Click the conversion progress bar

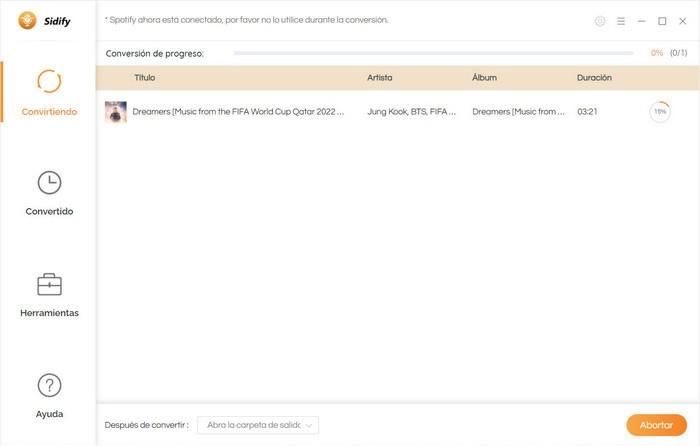coord(433,53)
